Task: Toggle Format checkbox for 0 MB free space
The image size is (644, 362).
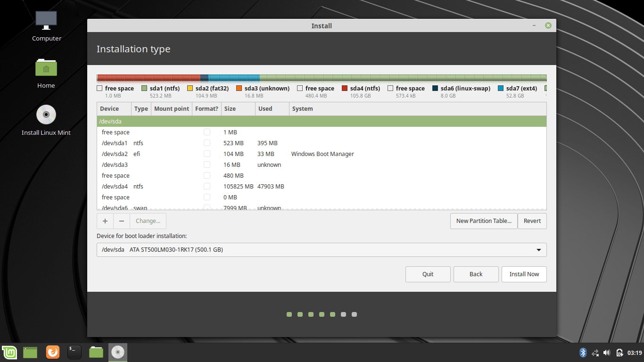Action: click(207, 197)
